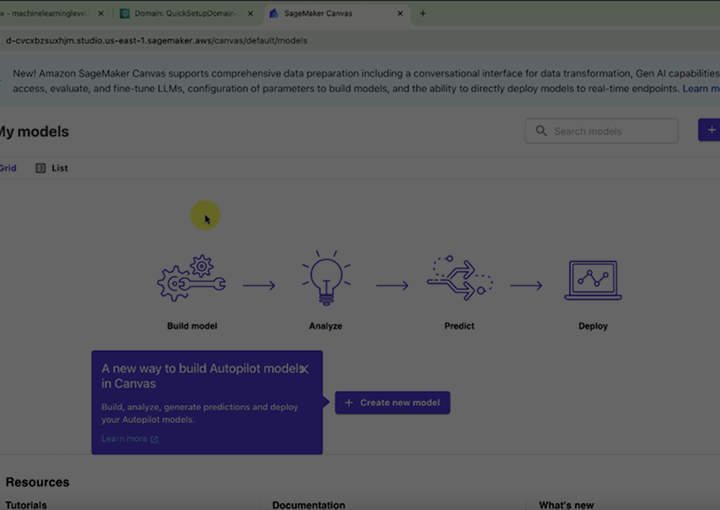Click the Analyze label

(x=326, y=326)
